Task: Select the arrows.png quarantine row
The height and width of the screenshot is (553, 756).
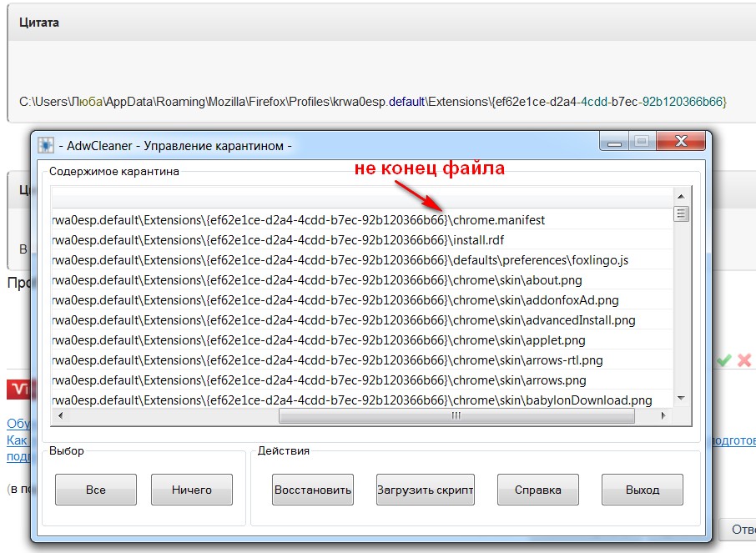Action: pyautogui.click(x=361, y=380)
